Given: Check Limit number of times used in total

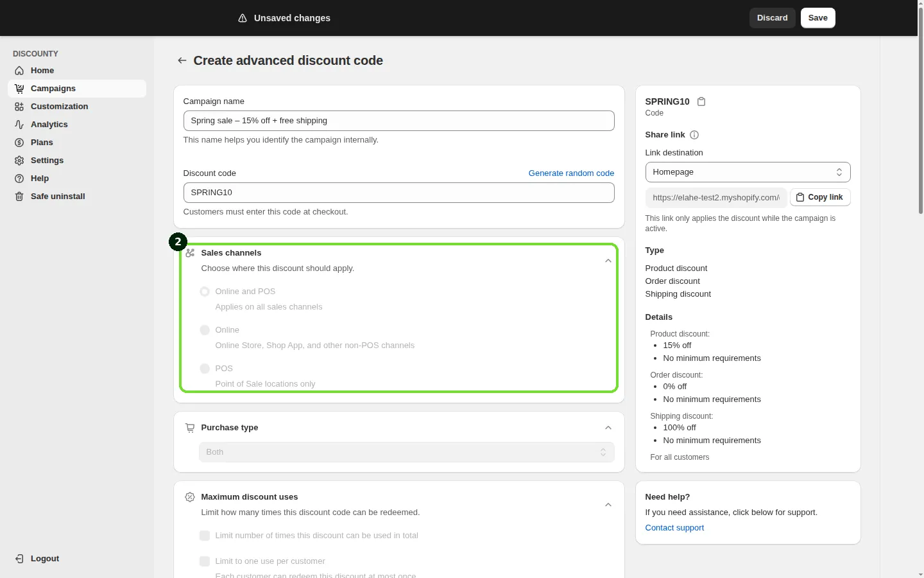Looking at the screenshot, I should click(x=205, y=536).
